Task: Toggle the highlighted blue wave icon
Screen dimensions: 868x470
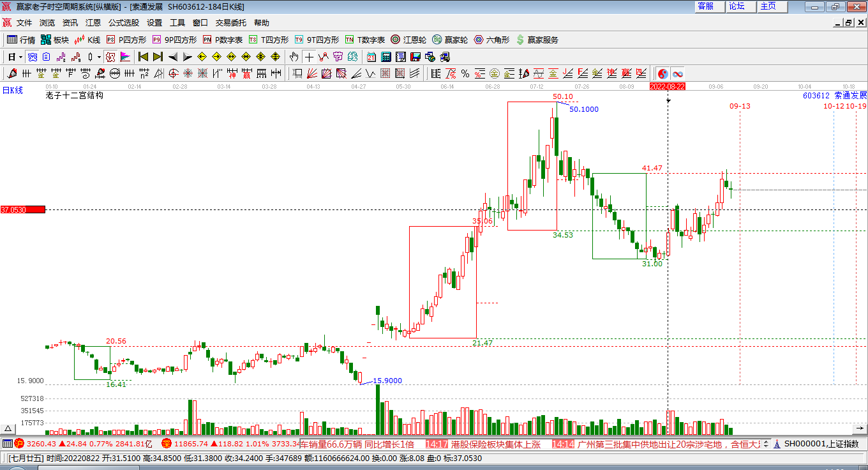Action: pyautogui.click(x=31, y=57)
